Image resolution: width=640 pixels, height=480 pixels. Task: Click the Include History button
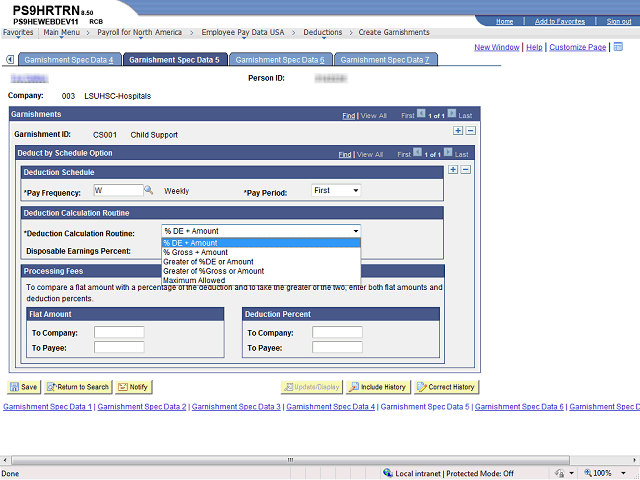(x=377, y=387)
